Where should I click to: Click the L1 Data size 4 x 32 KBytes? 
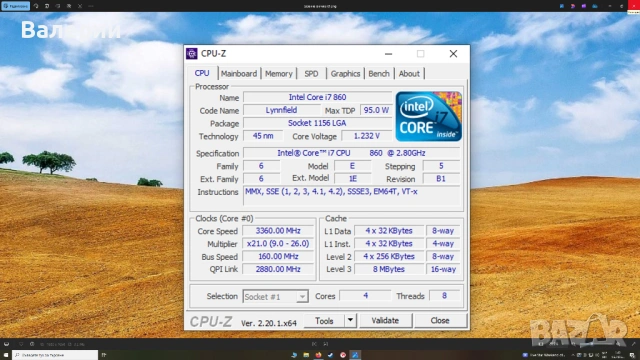click(389, 231)
